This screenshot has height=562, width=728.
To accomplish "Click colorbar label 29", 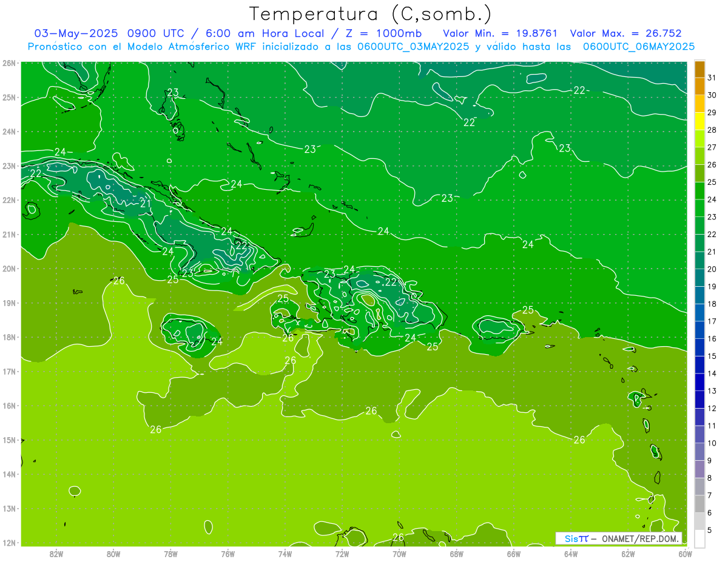I will 712,112.
